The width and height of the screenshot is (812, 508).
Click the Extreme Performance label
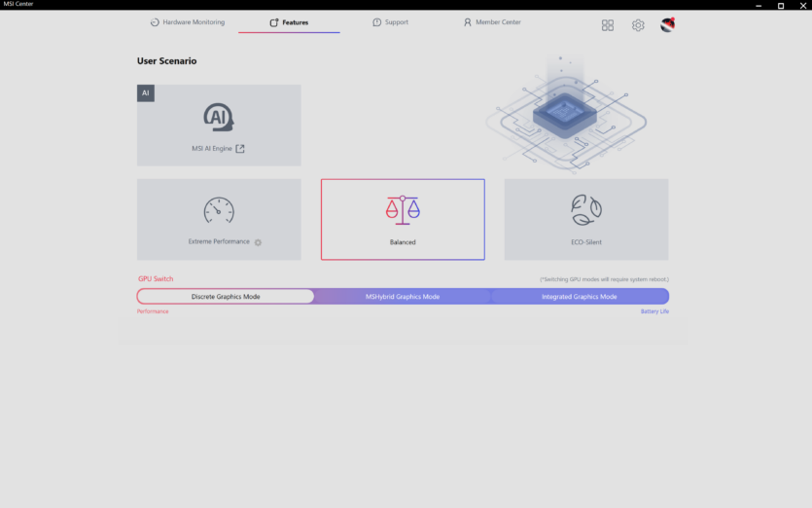click(219, 241)
